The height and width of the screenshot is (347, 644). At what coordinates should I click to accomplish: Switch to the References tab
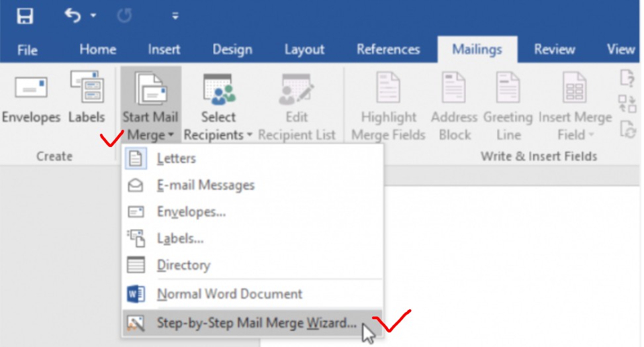[x=388, y=50]
